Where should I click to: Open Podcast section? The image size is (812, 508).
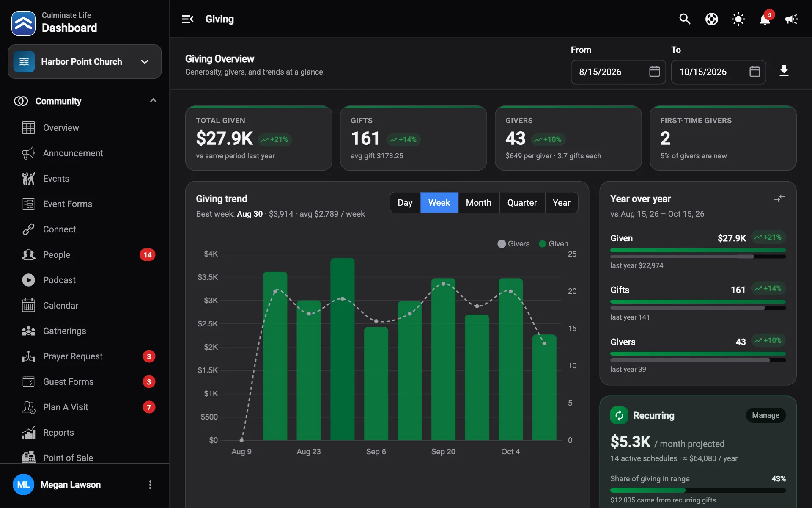point(85,280)
